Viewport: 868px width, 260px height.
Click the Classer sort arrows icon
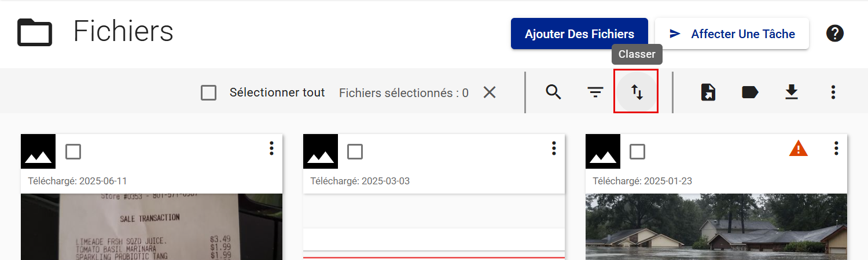(x=637, y=92)
